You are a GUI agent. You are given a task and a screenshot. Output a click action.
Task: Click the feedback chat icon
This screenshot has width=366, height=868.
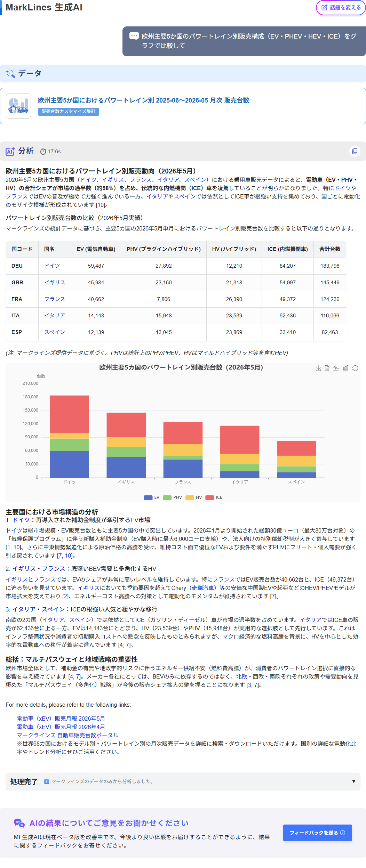click(19, 823)
